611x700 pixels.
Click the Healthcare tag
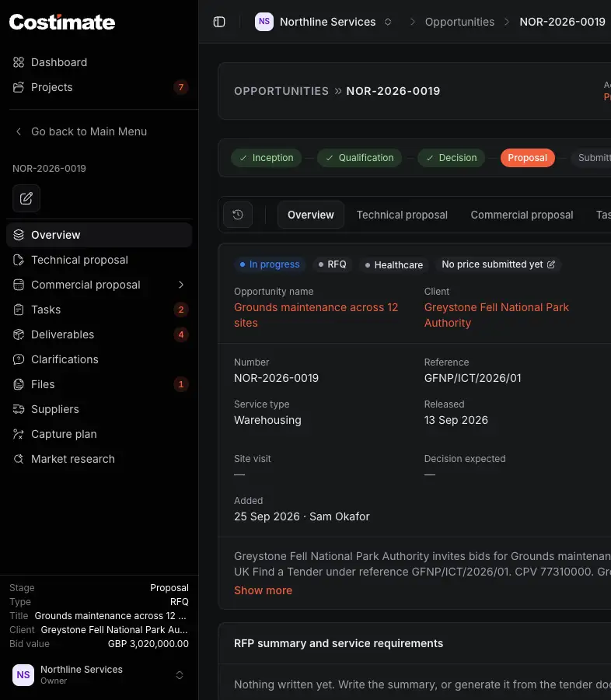coord(394,264)
